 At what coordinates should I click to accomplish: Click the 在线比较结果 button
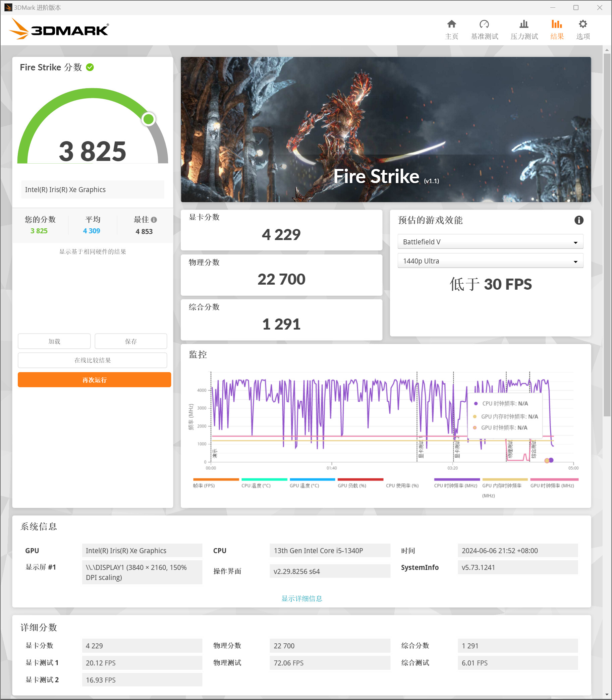pos(93,360)
